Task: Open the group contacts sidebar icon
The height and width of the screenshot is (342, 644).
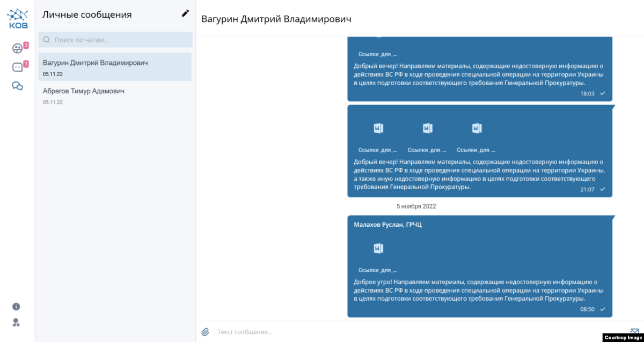Action: point(17,48)
